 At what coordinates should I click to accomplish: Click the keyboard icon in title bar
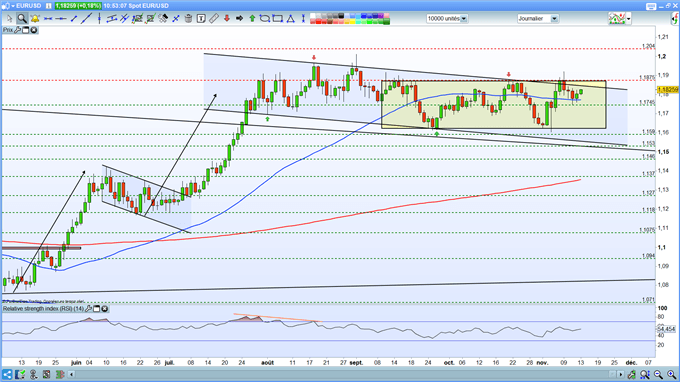(651, 6)
